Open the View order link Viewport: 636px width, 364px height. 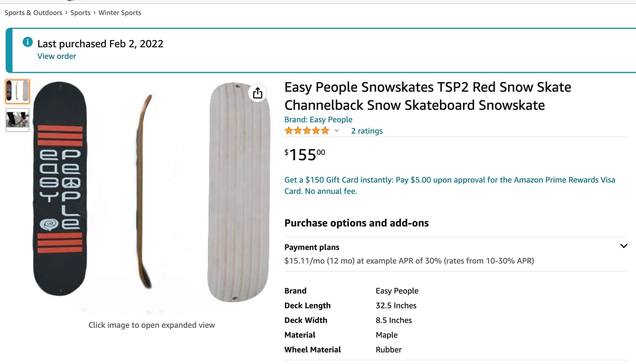(x=57, y=56)
